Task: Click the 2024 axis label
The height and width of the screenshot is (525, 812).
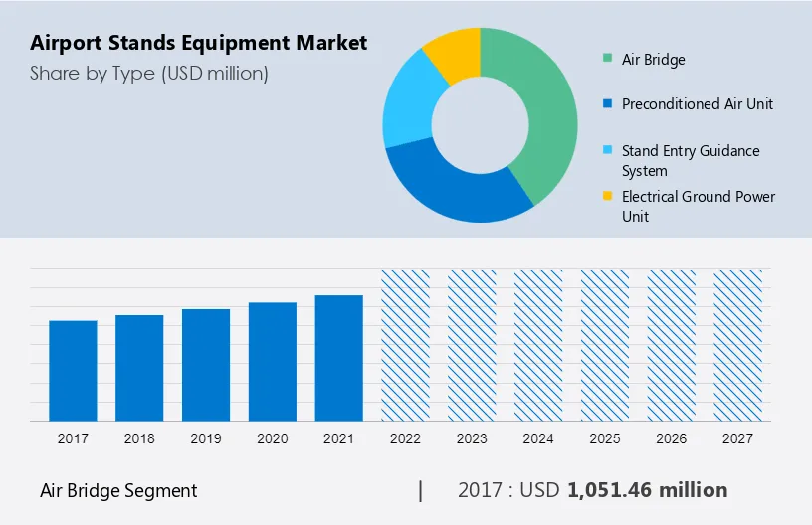Action: pos(538,438)
